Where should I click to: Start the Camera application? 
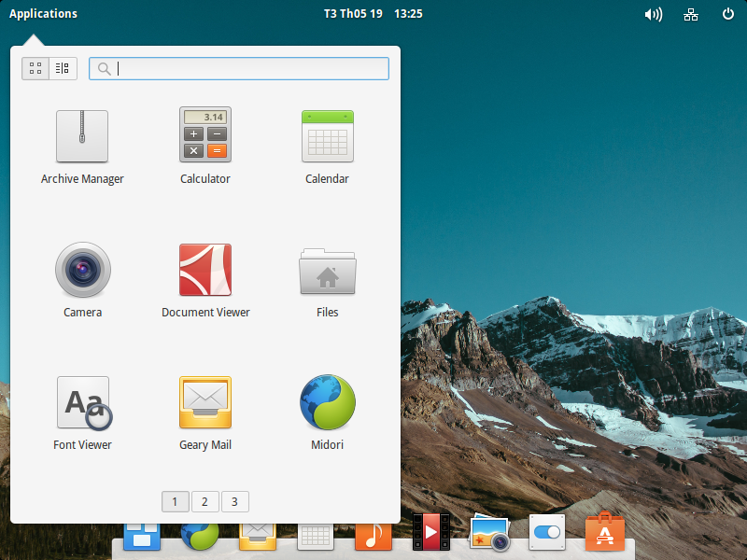(83, 279)
